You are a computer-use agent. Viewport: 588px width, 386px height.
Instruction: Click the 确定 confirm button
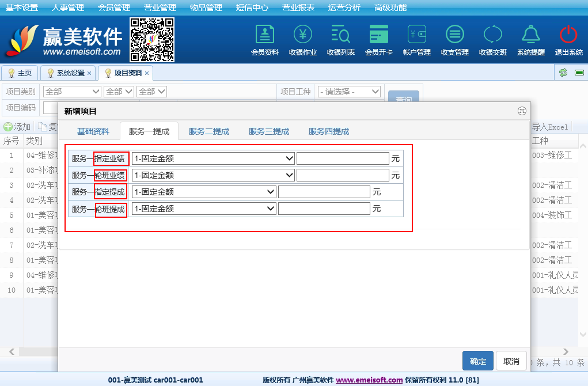point(477,361)
